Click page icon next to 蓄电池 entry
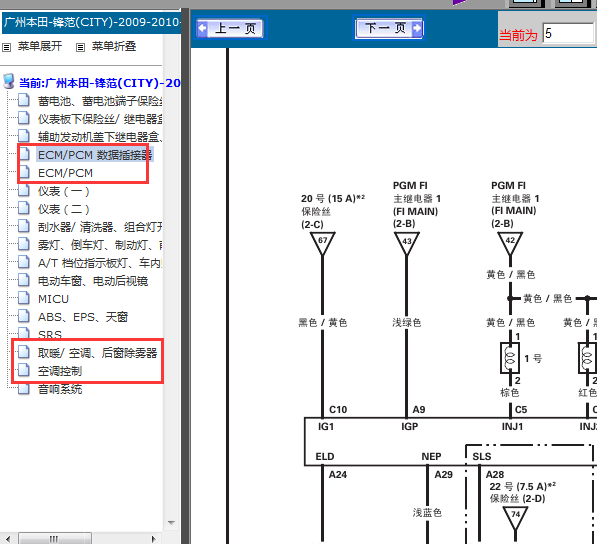The height and width of the screenshot is (544, 597). click(24, 100)
